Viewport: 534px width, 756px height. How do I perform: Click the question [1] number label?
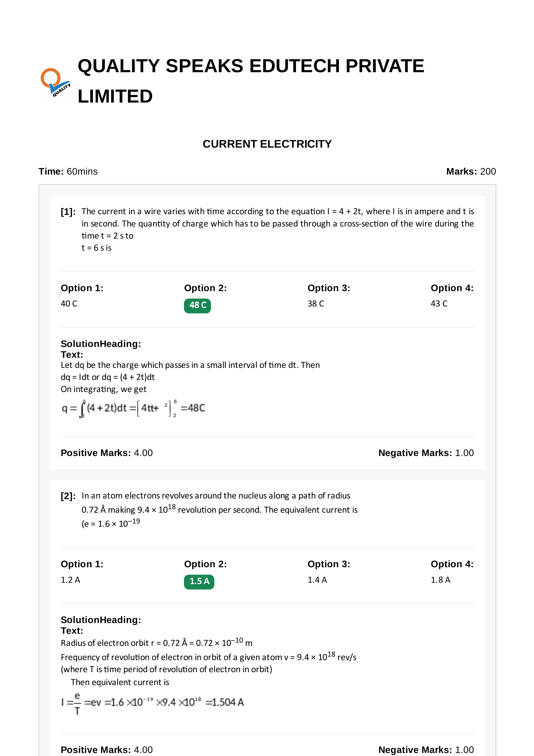(68, 212)
